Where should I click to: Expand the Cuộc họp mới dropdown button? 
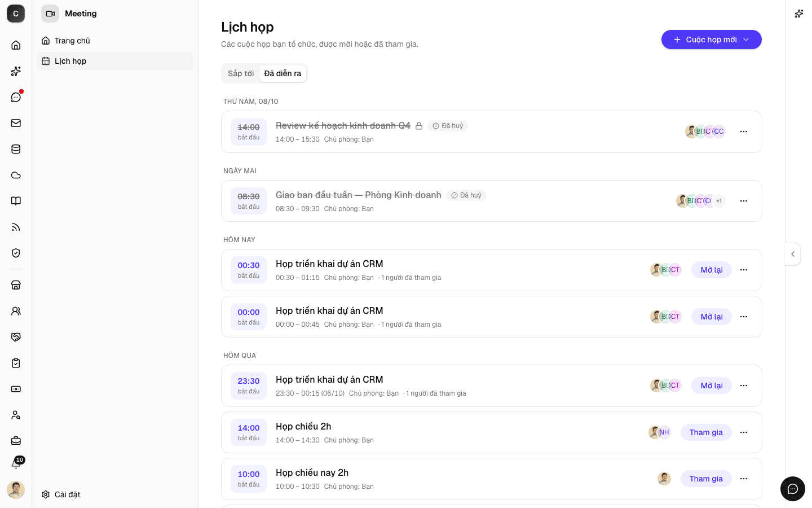click(x=712, y=40)
